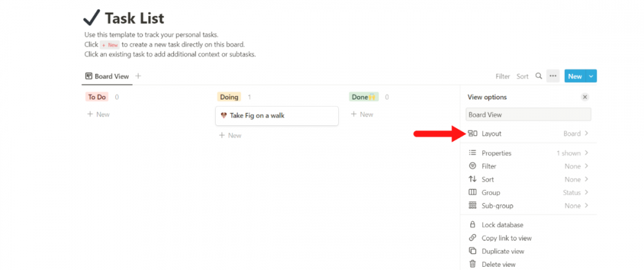Click the Lock database padlock icon
Screen dimensions: 644x270
tap(473, 225)
